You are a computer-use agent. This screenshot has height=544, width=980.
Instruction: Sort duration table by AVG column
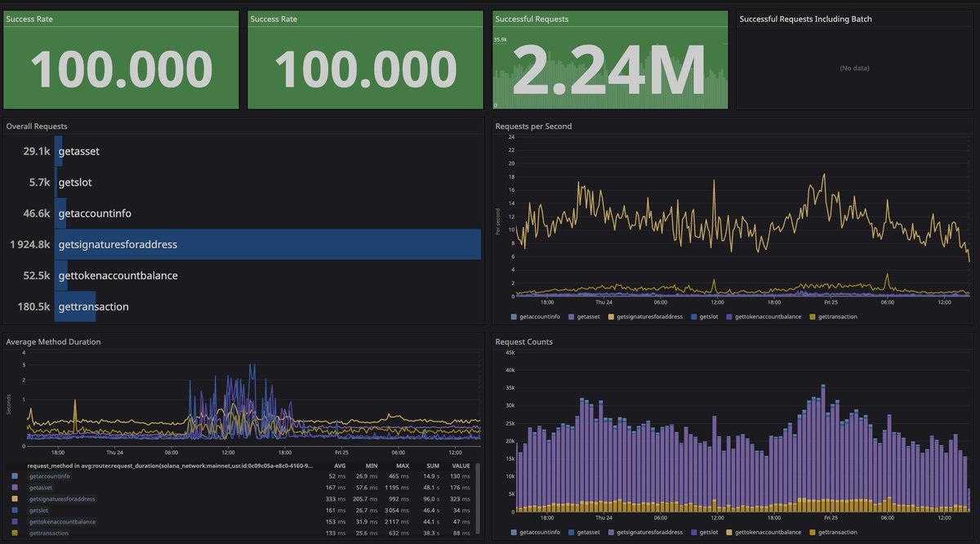(x=340, y=465)
